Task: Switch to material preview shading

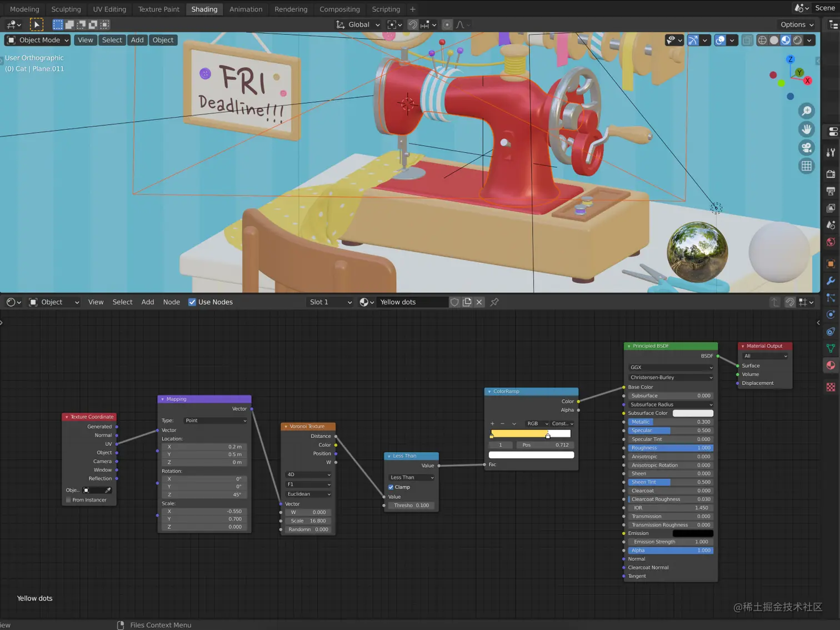Action: click(786, 40)
